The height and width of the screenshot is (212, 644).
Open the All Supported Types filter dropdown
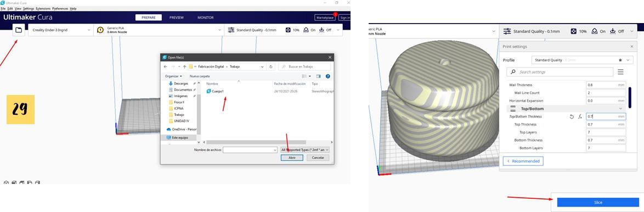[304, 150]
